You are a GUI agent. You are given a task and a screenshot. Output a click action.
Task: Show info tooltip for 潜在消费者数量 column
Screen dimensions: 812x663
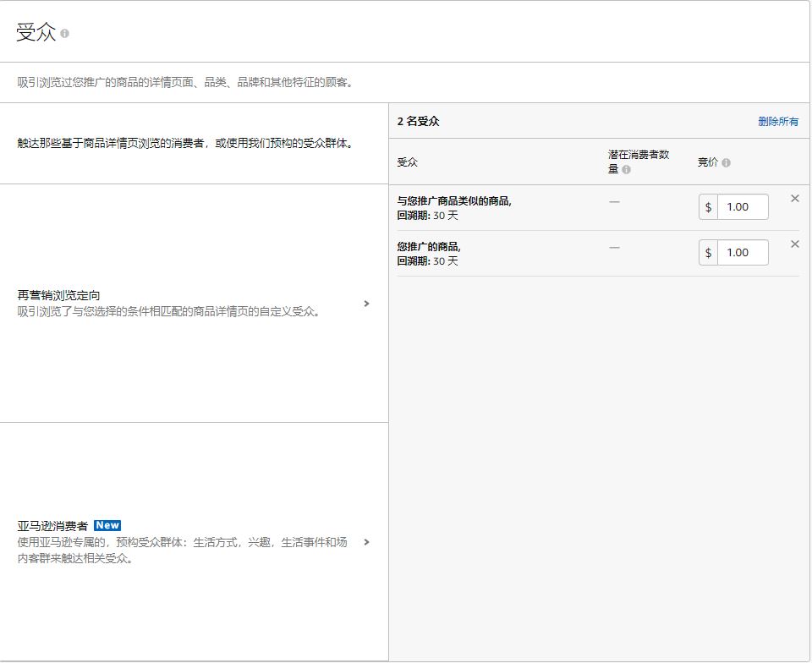pos(626,170)
